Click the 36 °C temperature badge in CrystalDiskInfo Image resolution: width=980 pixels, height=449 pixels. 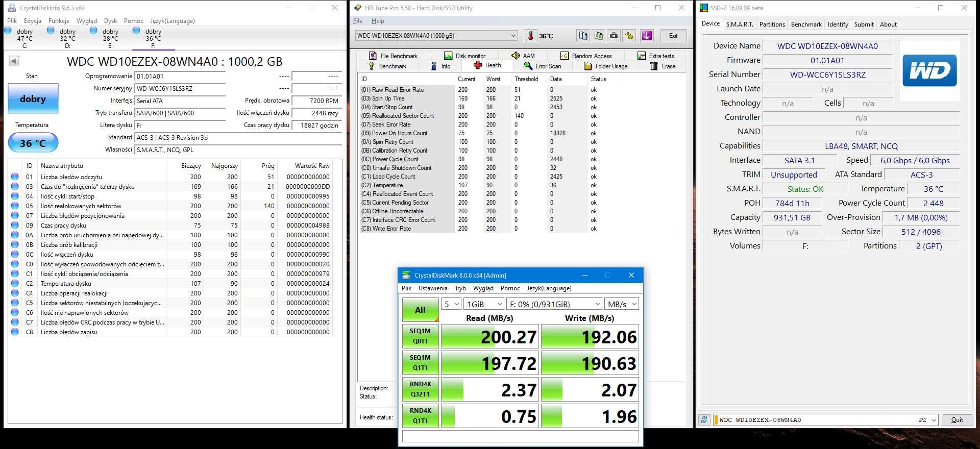pyautogui.click(x=33, y=143)
